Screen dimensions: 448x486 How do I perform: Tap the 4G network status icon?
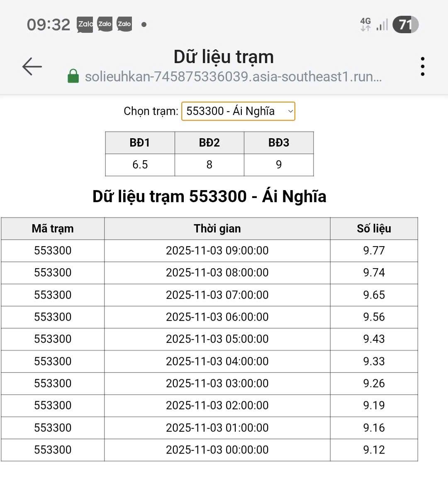click(365, 24)
